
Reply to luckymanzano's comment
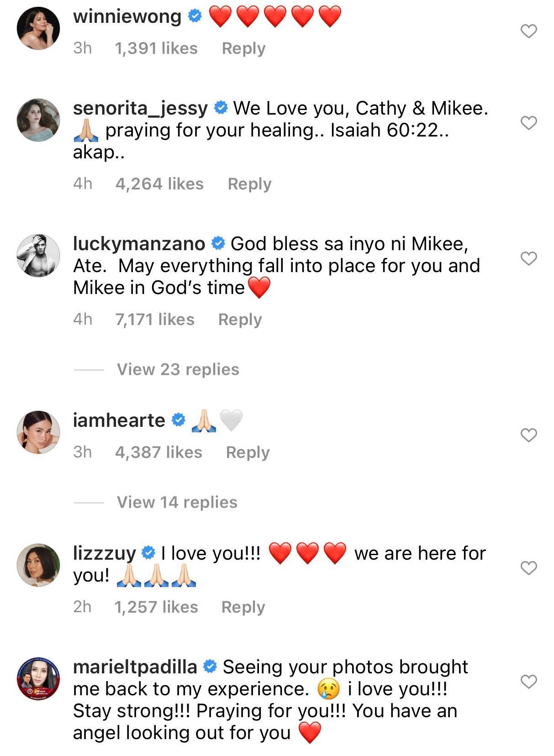(x=240, y=320)
